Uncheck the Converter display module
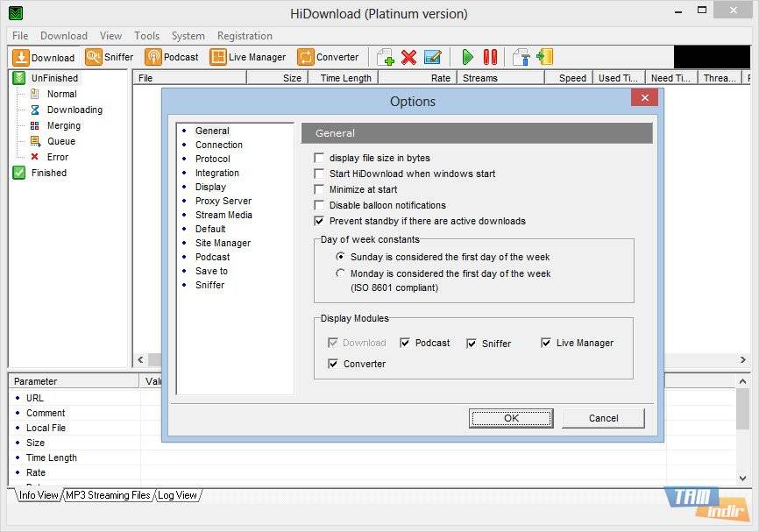The width and height of the screenshot is (759, 532). (x=333, y=364)
